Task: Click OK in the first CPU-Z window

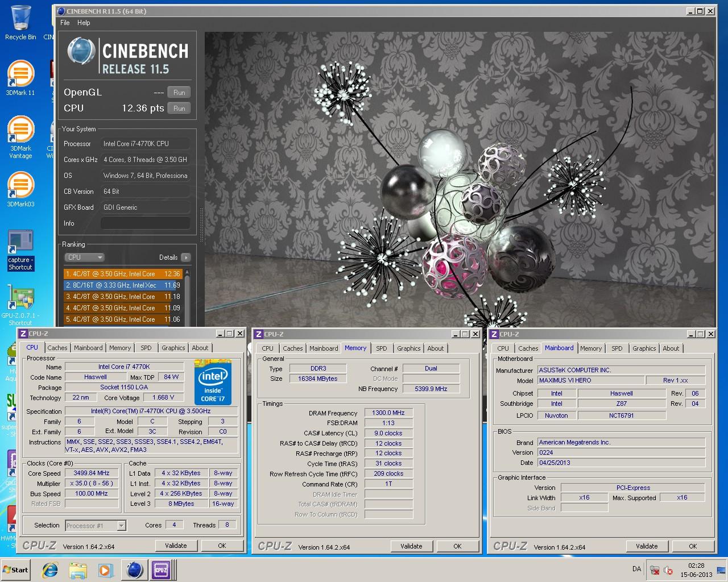Action: click(x=222, y=546)
